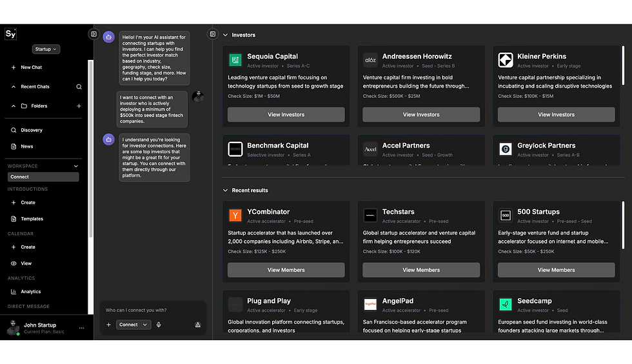Viewport: 632px width, 364px height.
Task: Open the News page
Action: tap(22, 147)
